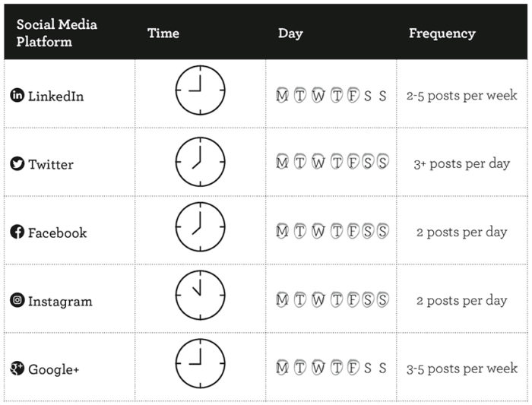Click the Facebook logo icon

click(17, 232)
